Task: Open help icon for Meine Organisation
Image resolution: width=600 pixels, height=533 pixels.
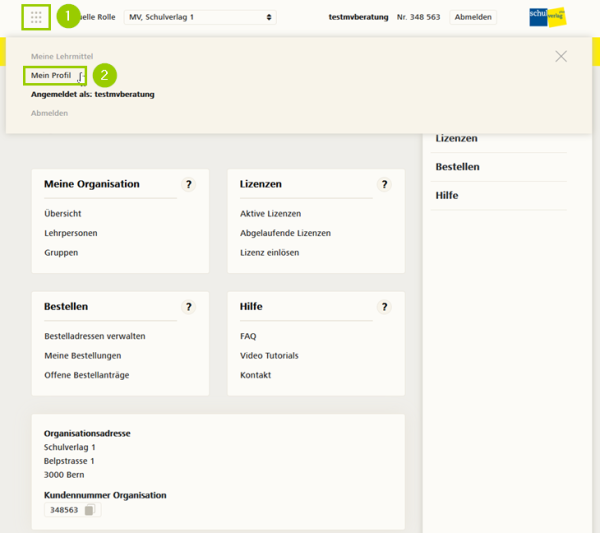Action: point(188,185)
